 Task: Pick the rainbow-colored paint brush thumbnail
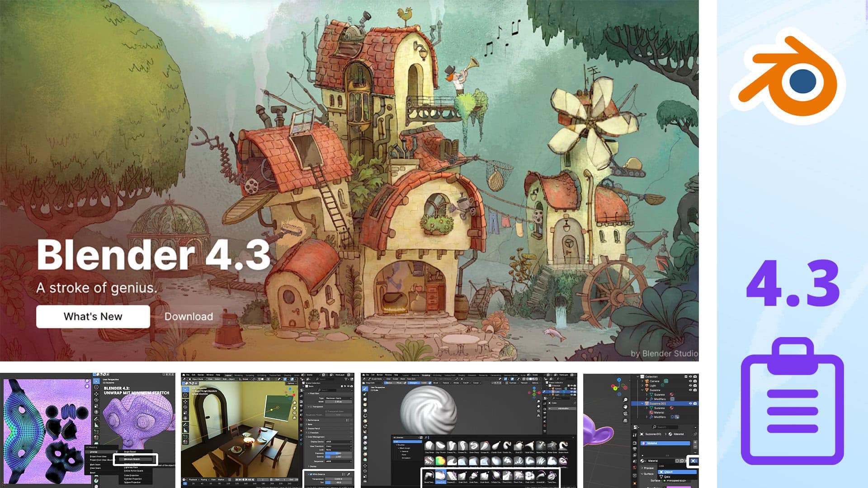click(440, 461)
